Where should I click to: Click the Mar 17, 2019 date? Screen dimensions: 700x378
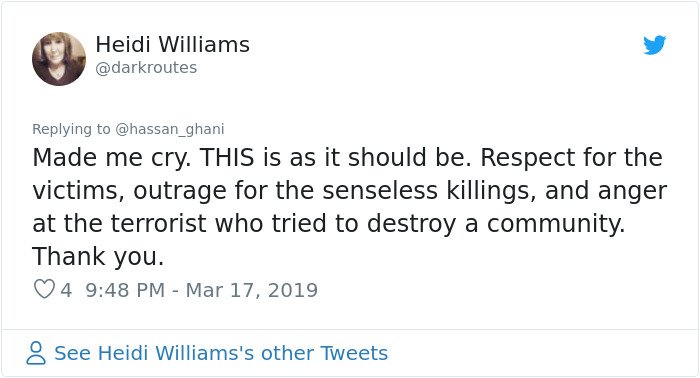251,290
